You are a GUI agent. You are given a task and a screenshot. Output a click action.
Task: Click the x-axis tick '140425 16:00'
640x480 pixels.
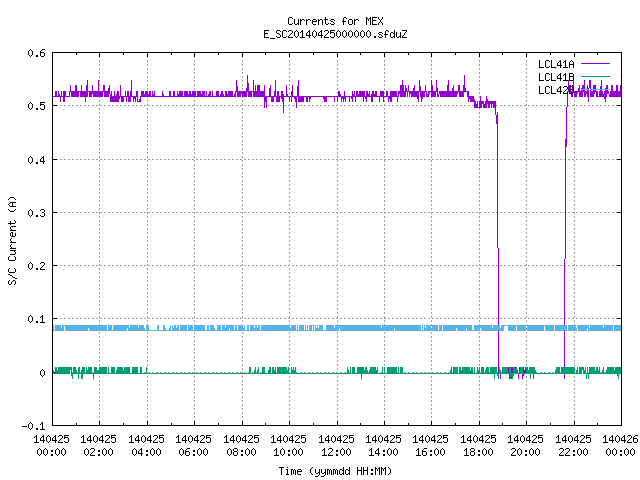430,446
